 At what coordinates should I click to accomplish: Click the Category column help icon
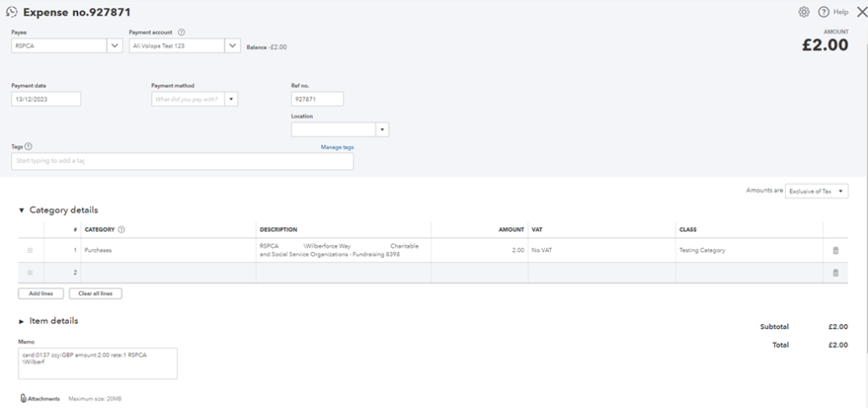122,230
